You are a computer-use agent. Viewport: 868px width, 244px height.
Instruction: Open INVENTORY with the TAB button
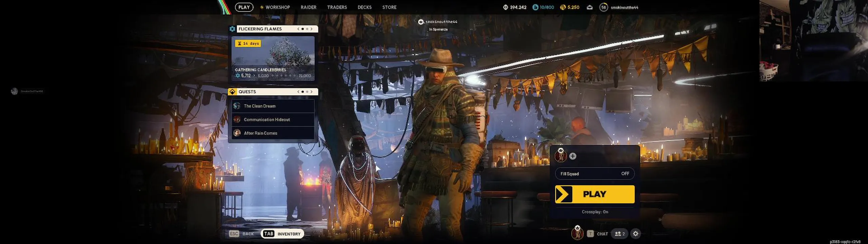tap(282, 234)
